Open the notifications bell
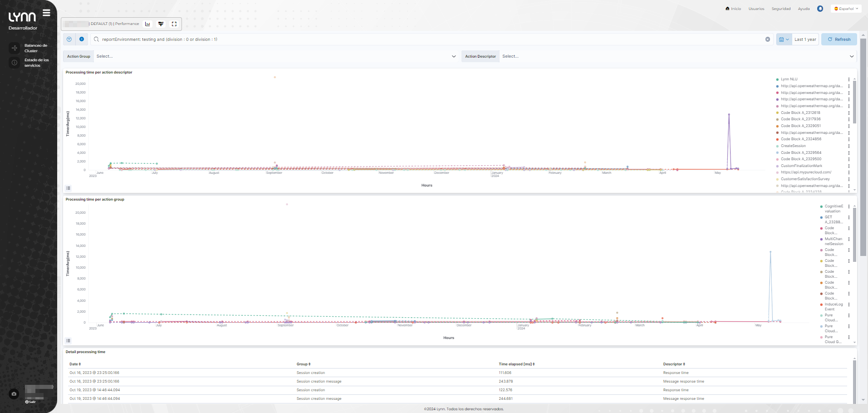The height and width of the screenshot is (413, 868). [x=820, y=9]
